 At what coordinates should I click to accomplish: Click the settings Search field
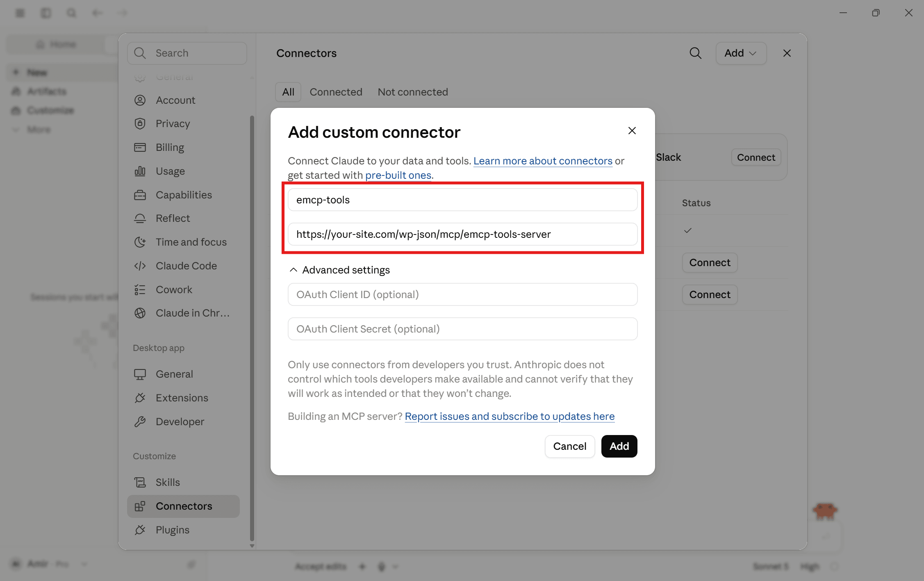[x=187, y=53]
